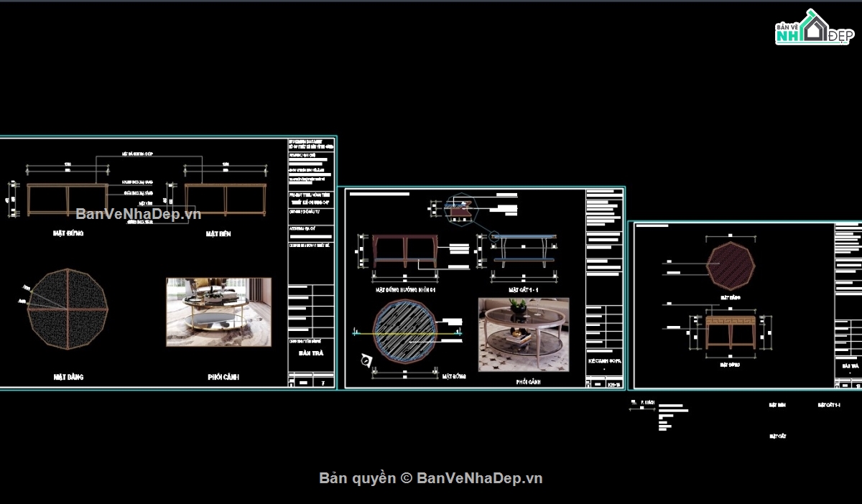Click the loose 'MẶT BÊN' label below the sheets

pyautogui.click(x=777, y=405)
